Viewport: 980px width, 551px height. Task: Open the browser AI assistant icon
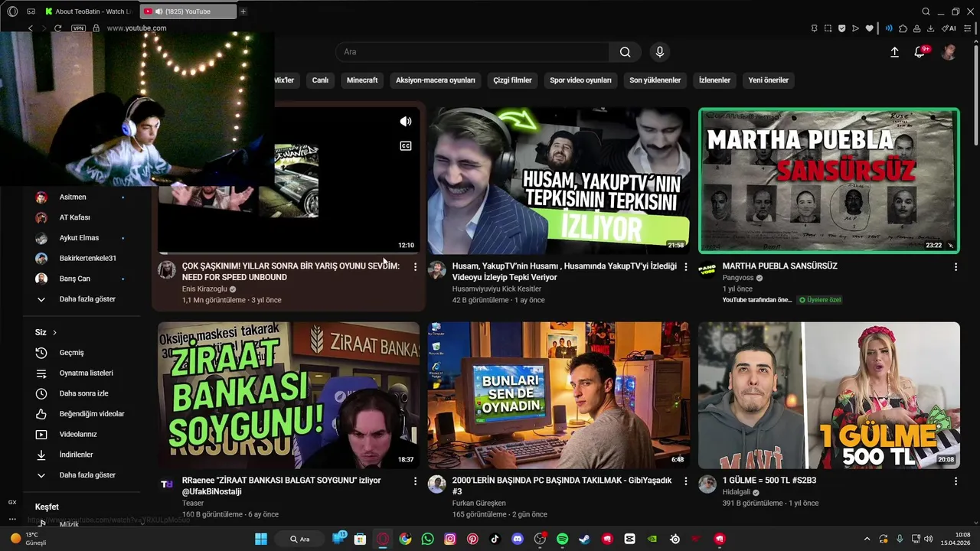(x=949, y=28)
